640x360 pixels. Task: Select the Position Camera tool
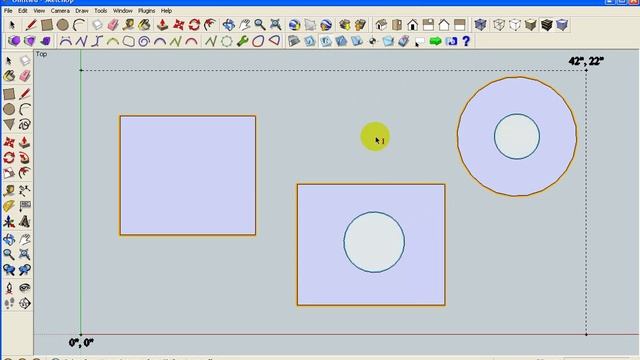point(9,288)
